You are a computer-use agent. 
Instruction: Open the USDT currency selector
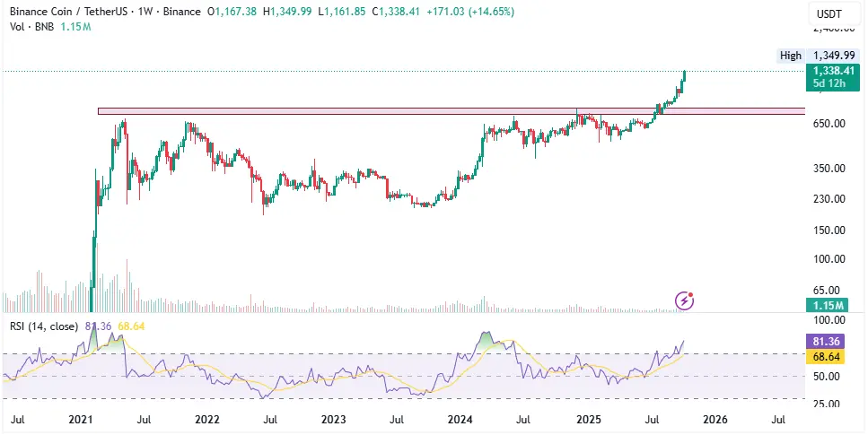click(x=828, y=13)
